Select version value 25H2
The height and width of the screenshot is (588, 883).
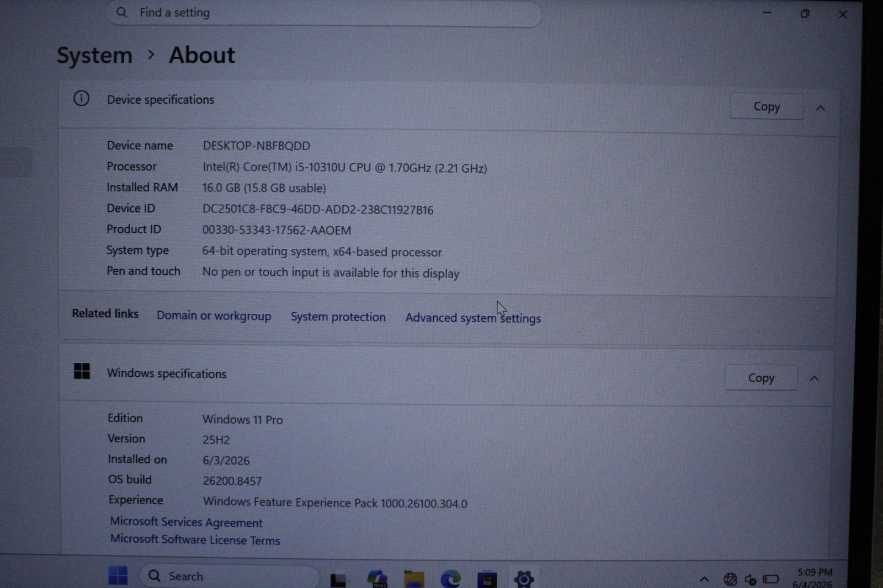(x=216, y=440)
